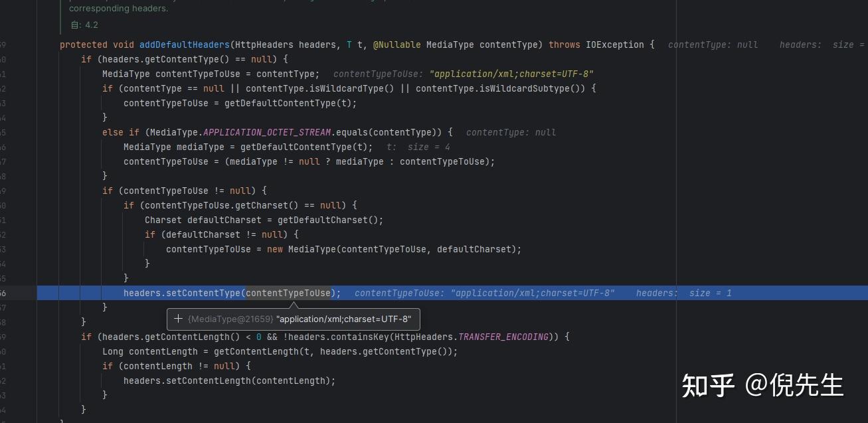Expand the MediaType@21659 value in the tooltip
Screen dimensions: 868x423
178,319
